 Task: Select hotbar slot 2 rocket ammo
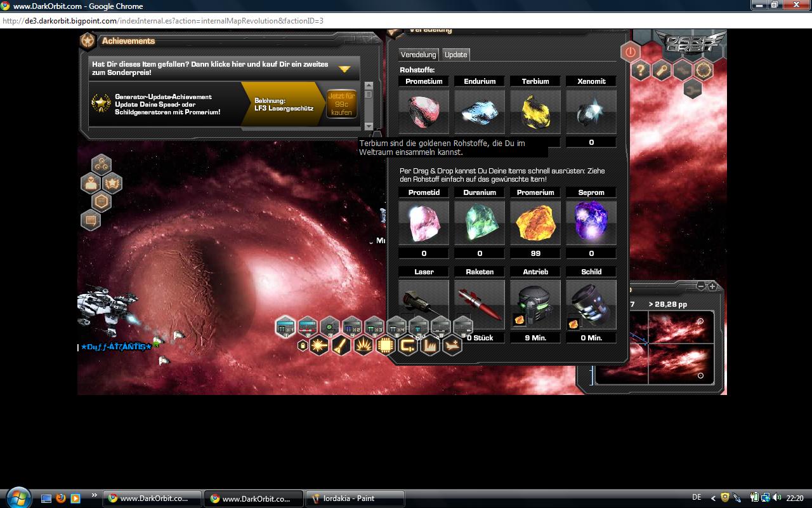(308, 327)
